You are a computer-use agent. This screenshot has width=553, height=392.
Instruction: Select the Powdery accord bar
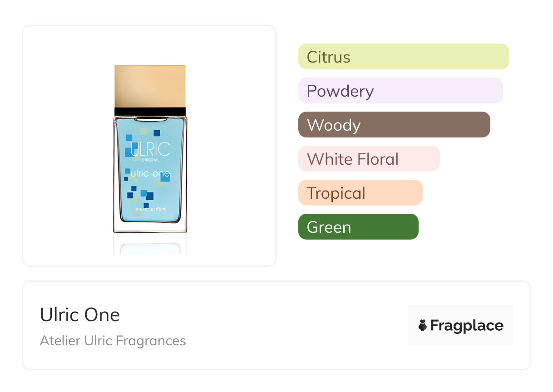pyautogui.click(x=400, y=91)
